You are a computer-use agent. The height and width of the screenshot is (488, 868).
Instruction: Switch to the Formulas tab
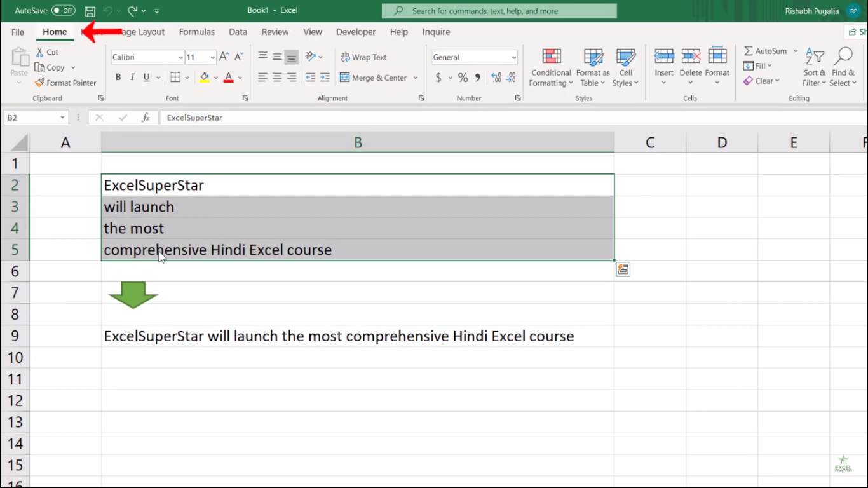197,32
